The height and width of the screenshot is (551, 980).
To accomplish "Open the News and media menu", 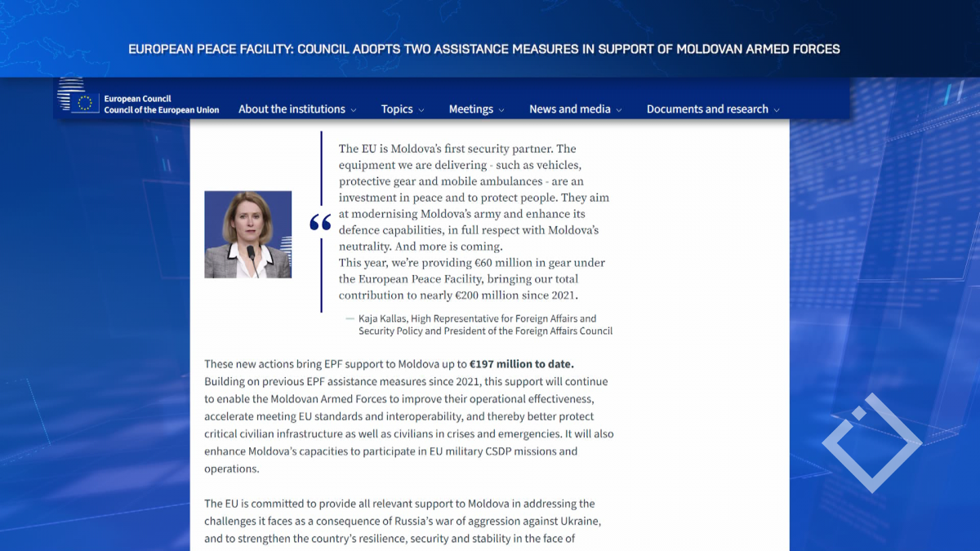I will pyautogui.click(x=569, y=109).
